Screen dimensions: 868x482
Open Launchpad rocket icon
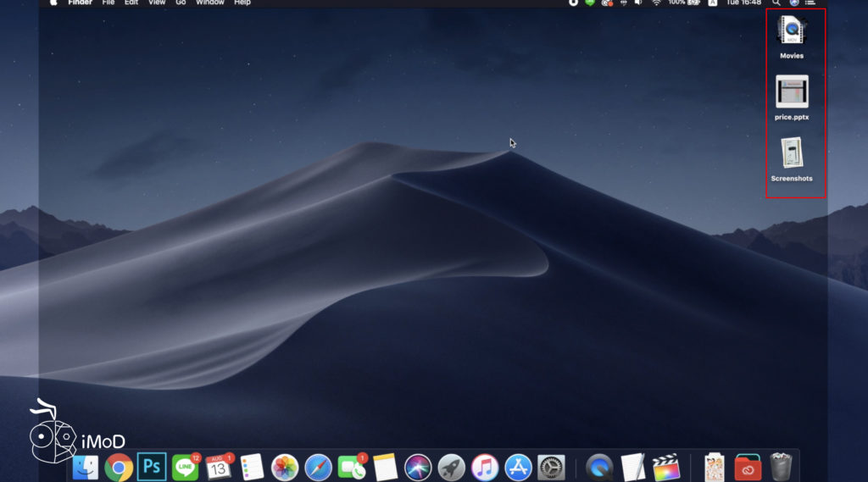(451, 468)
